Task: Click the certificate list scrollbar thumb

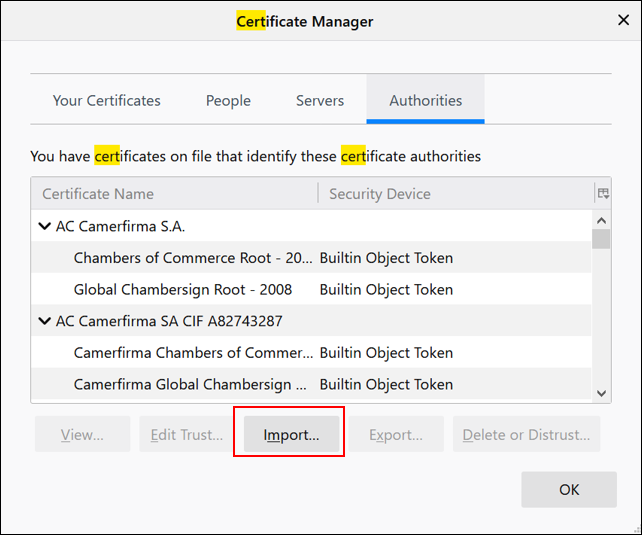Action: click(602, 239)
